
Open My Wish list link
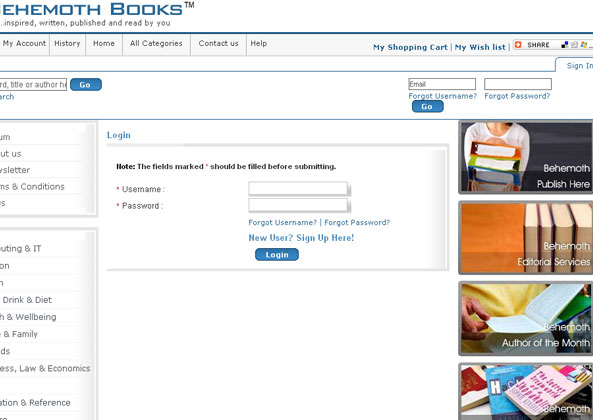click(x=480, y=47)
